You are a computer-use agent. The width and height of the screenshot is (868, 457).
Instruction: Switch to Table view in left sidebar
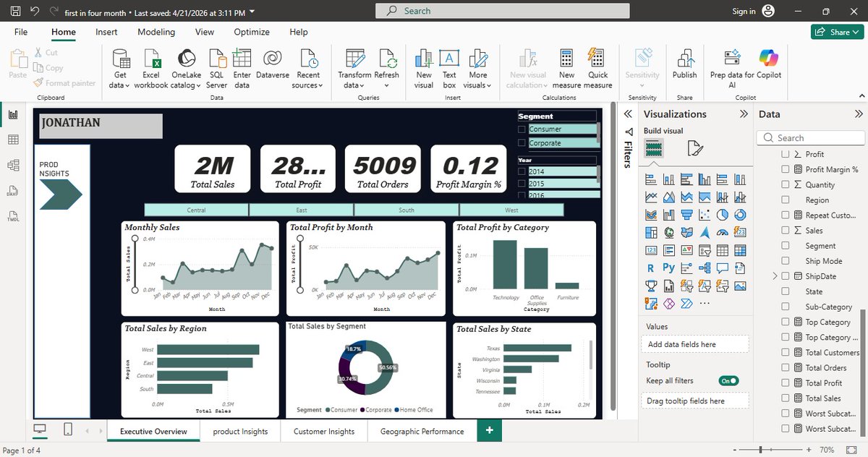tap(13, 140)
